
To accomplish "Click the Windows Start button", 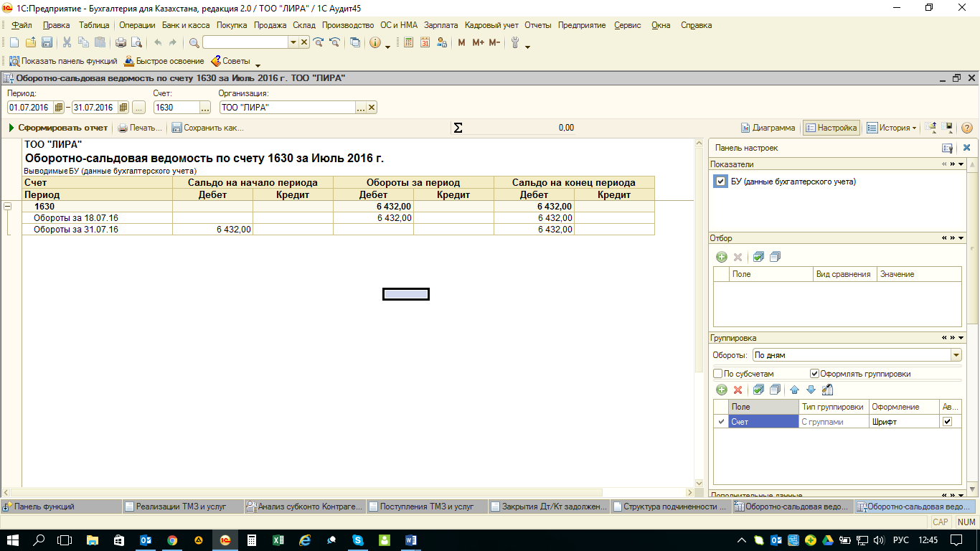I will pyautogui.click(x=13, y=540).
